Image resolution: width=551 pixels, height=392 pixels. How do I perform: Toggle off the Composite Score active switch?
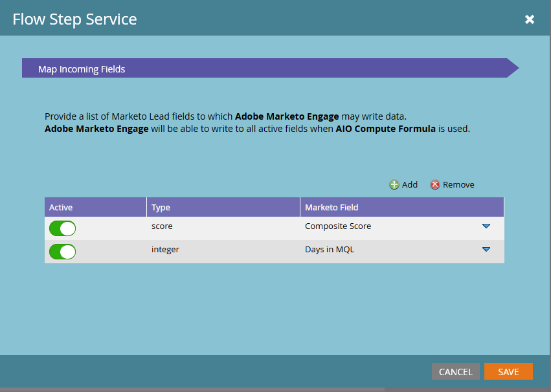point(62,228)
